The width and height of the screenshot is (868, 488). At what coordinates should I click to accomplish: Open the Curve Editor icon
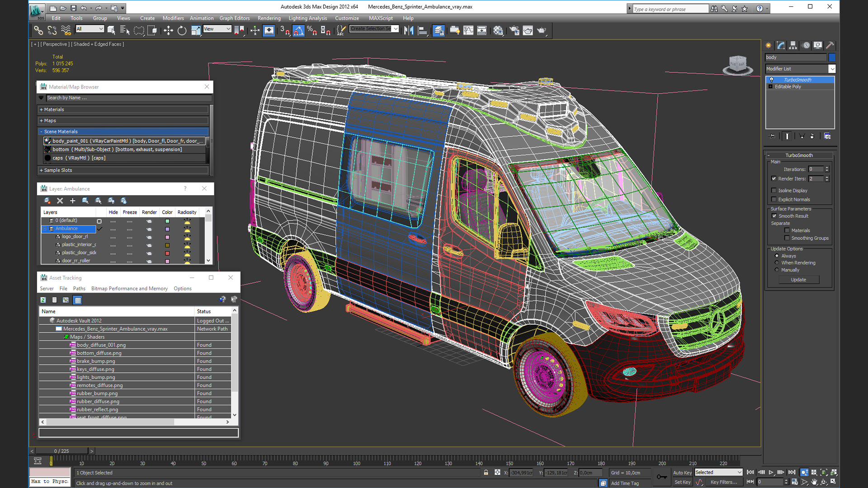[x=468, y=30]
